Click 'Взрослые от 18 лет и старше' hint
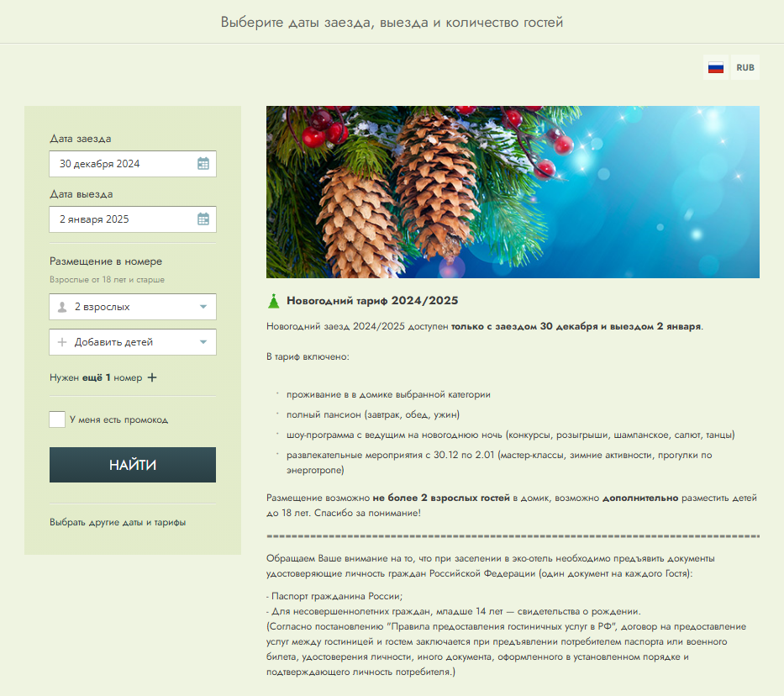The image size is (784, 696). (x=107, y=280)
